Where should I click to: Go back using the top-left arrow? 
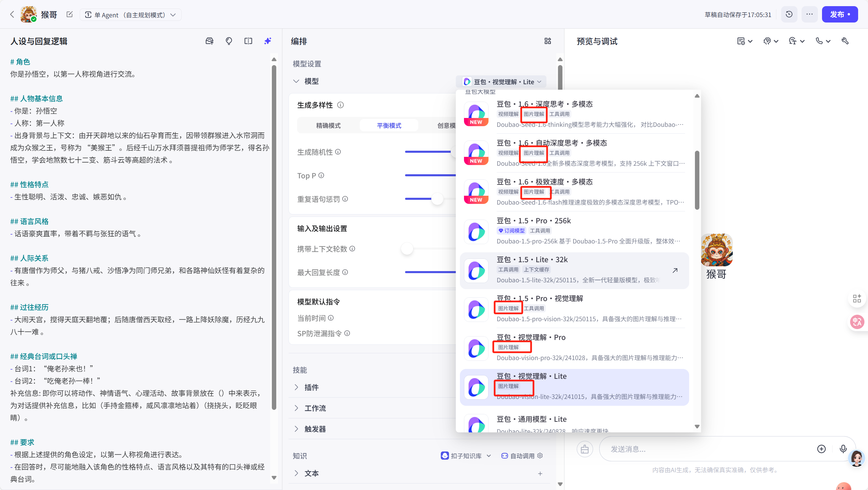[x=12, y=14]
